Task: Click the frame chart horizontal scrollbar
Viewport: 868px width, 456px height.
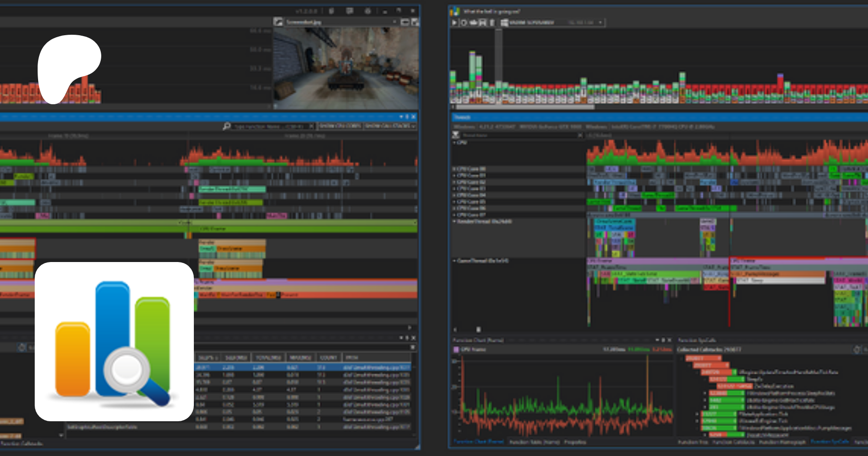Action: (x=525, y=107)
